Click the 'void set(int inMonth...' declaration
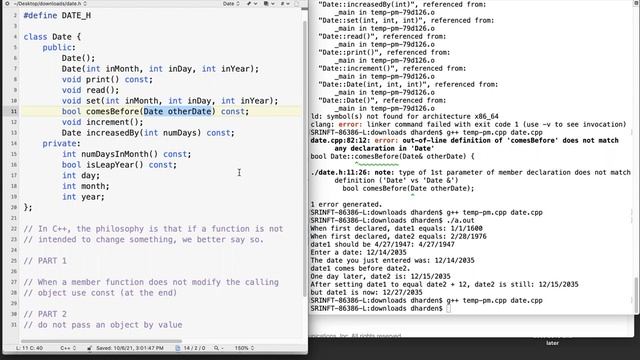640x360 pixels. 170,100
